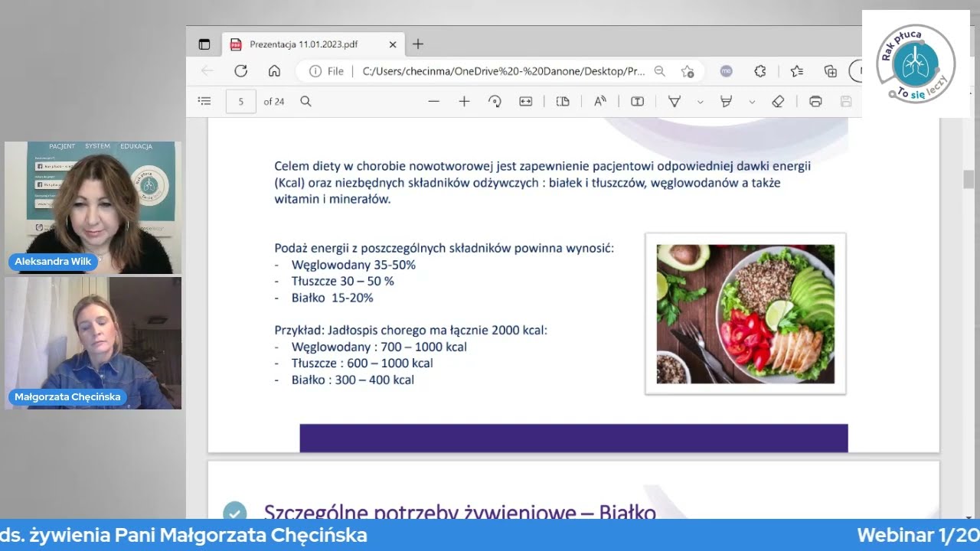Search within the PDF document
Viewport: 980px width, 551px height.
(x=305, y=101)
